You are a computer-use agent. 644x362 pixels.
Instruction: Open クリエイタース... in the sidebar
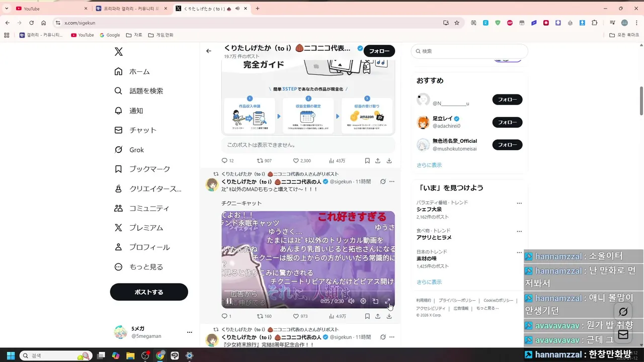[148, 189]
